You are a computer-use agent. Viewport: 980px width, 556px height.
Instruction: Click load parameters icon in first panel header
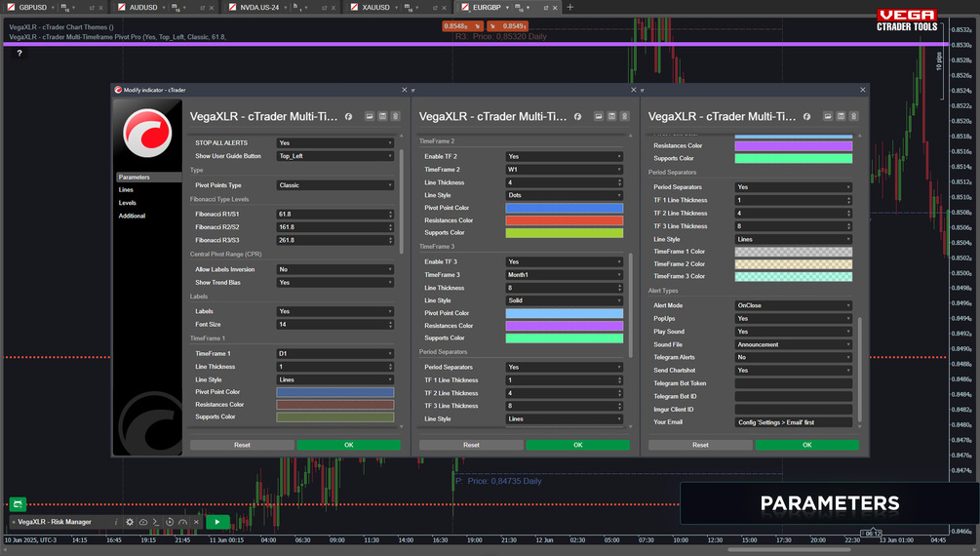(370, 116)
